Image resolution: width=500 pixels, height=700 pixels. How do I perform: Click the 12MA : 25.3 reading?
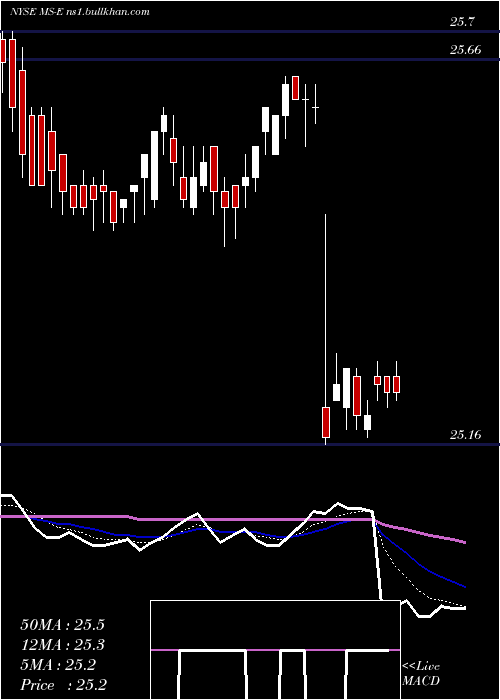(63, 645)
